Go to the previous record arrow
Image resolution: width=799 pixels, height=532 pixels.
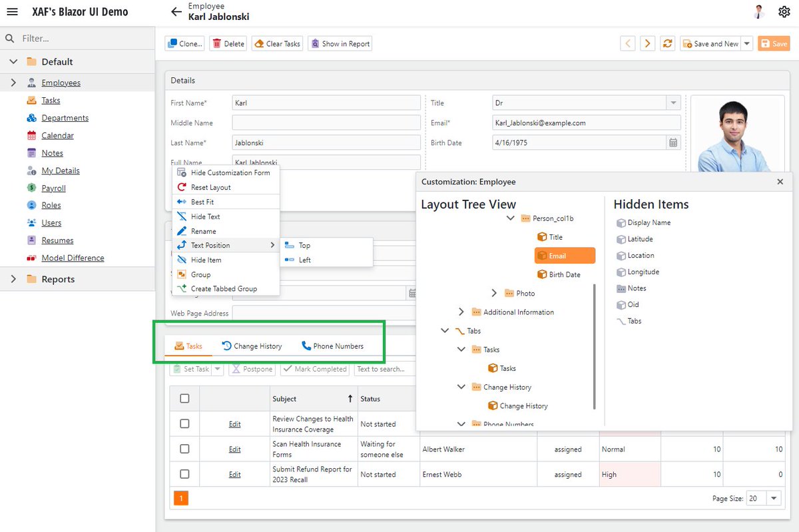[x=628, y=44]
